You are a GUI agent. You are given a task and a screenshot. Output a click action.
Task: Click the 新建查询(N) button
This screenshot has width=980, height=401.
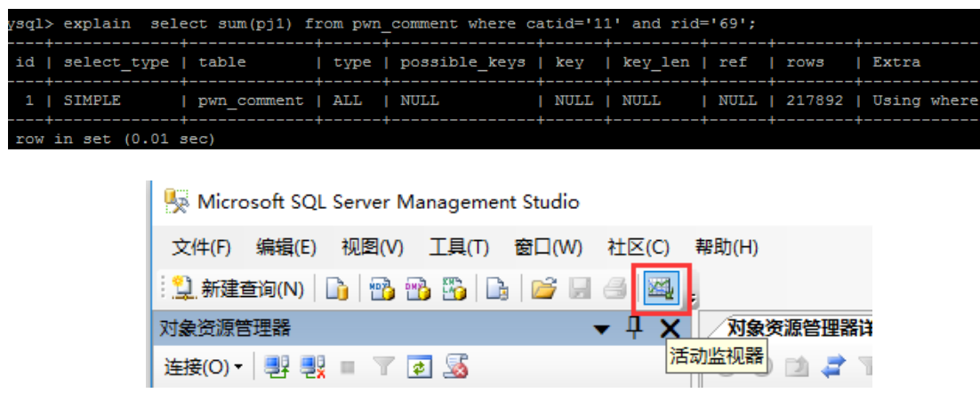(x=239, y=289)
